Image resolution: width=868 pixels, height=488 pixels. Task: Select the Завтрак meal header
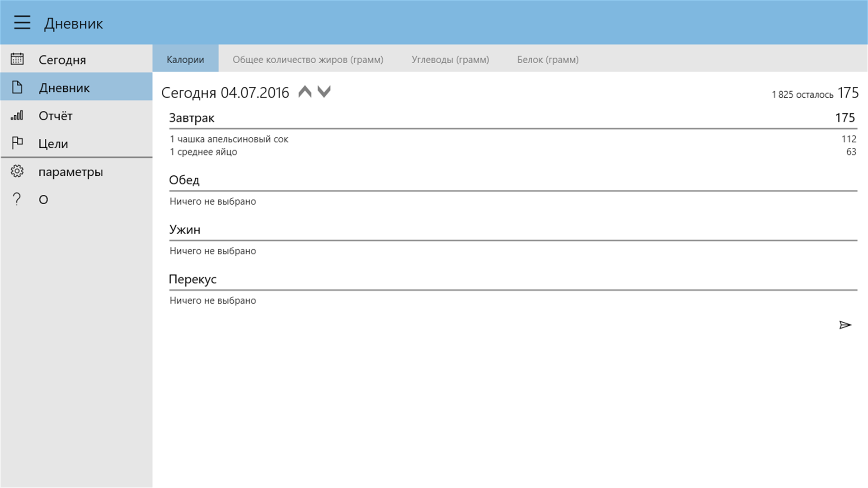(192, 118)
